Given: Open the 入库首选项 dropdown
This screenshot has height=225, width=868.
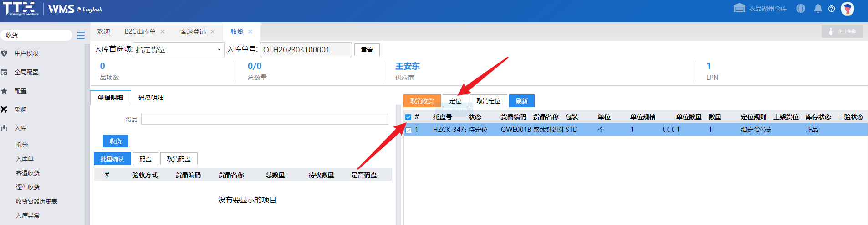Looking at the screenshot, I should pyautogui.click(x=178, y=50).
